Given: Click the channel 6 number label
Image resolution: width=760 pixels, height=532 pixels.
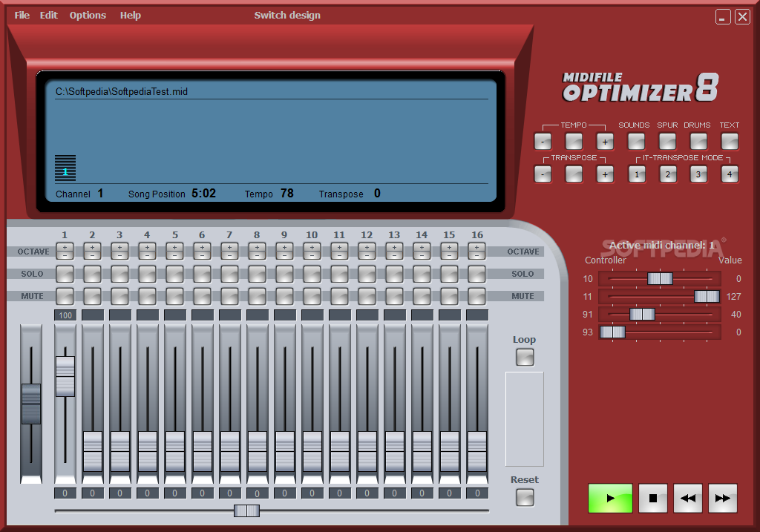Looking at the screenshot, I should tap(202, 235).
